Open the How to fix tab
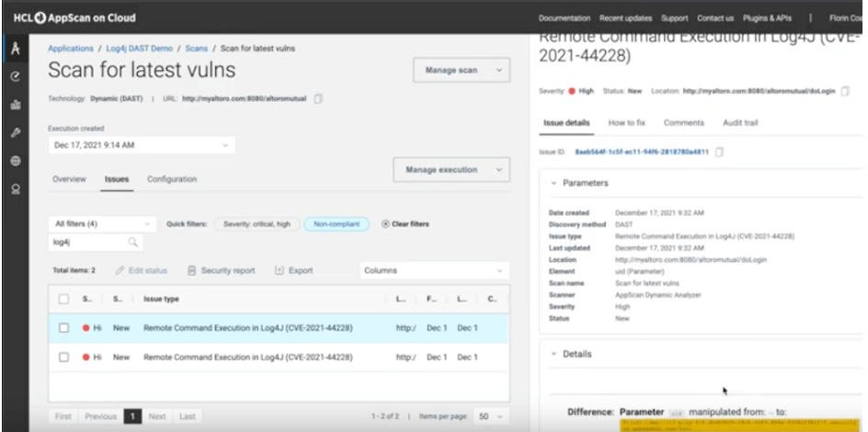The height and width of the screenshot is (432, 868). click(627, 123)
